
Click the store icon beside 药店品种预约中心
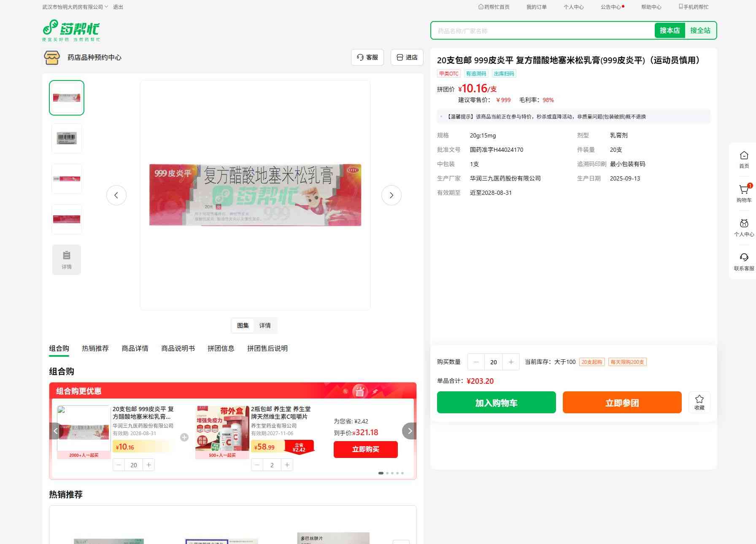[x=52, y=58]
